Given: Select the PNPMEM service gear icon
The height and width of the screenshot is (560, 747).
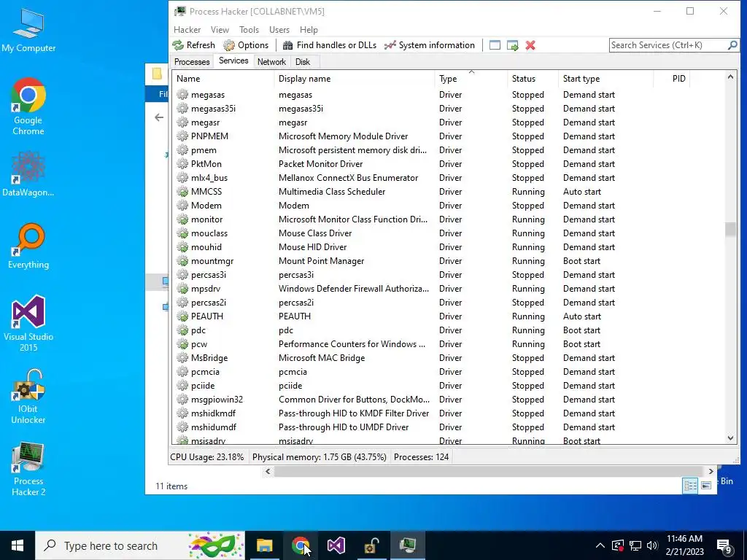Looking at the screenshot, I should click(182, 136).
